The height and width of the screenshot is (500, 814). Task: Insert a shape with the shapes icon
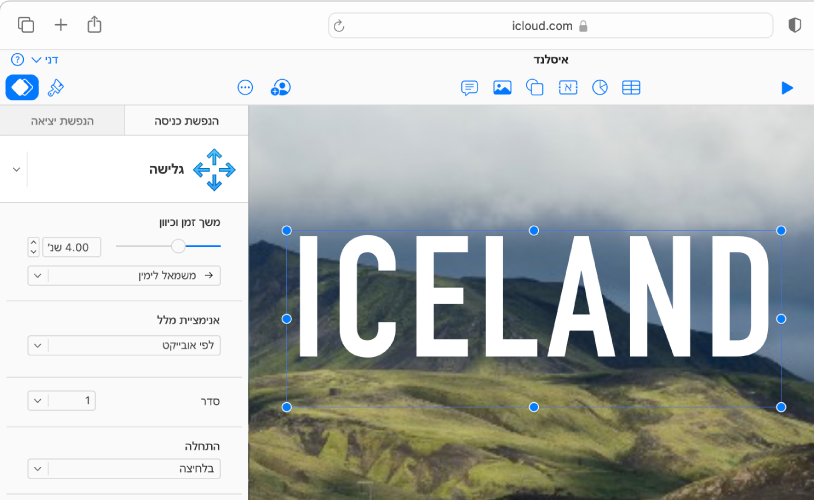535,87
